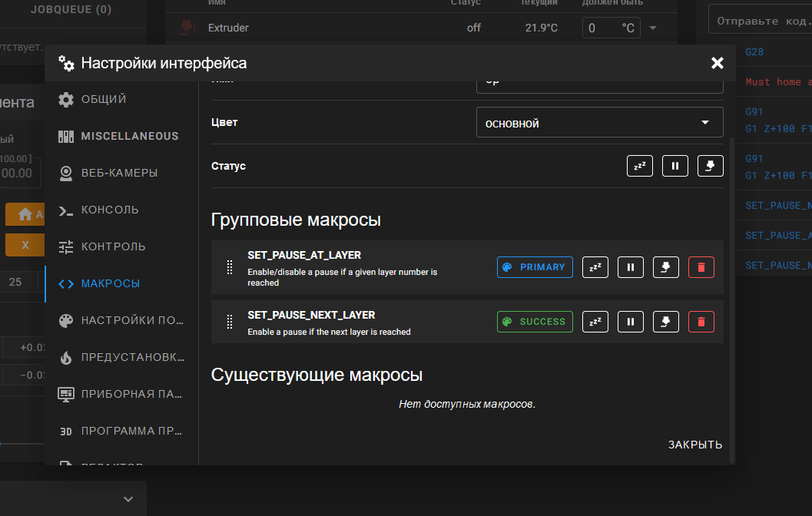Toggle paused state for SET_PAUSE_NEXT_LAYER
This screenshot has height=516, width=812.
tap(630, 322)
